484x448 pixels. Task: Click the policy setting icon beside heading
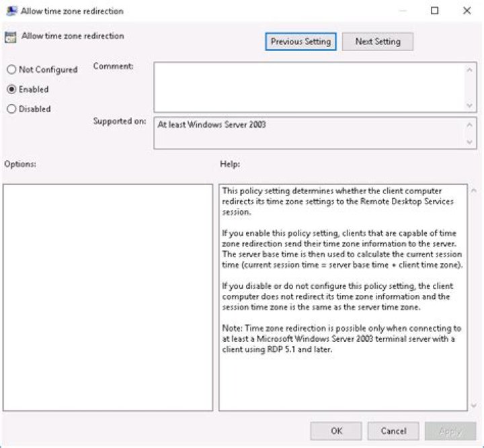click(x=11, y=37)
